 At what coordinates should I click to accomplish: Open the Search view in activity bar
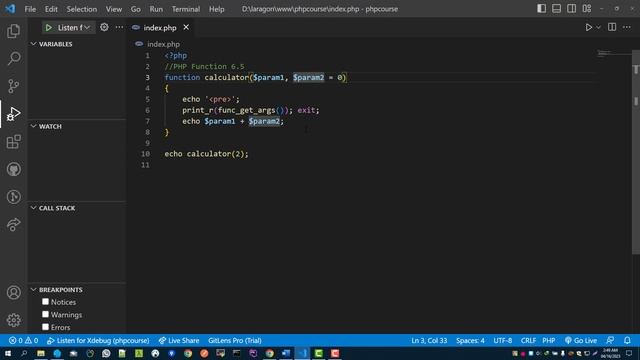point(13,58)
